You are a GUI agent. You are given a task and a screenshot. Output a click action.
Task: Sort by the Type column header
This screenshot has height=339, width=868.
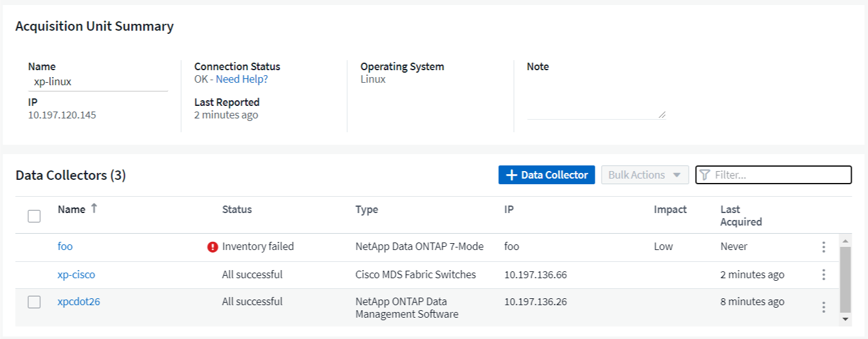coord(367,209)
